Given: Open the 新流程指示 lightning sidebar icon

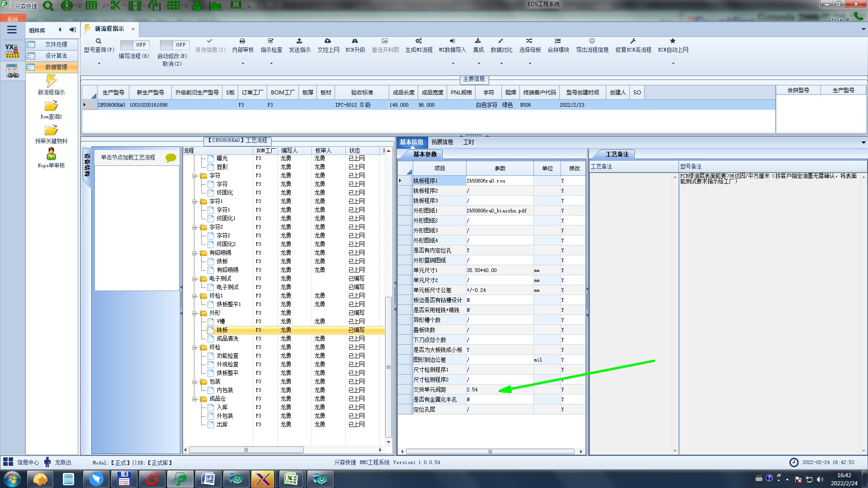Looking at the screenshot, I should coord(51,81).
